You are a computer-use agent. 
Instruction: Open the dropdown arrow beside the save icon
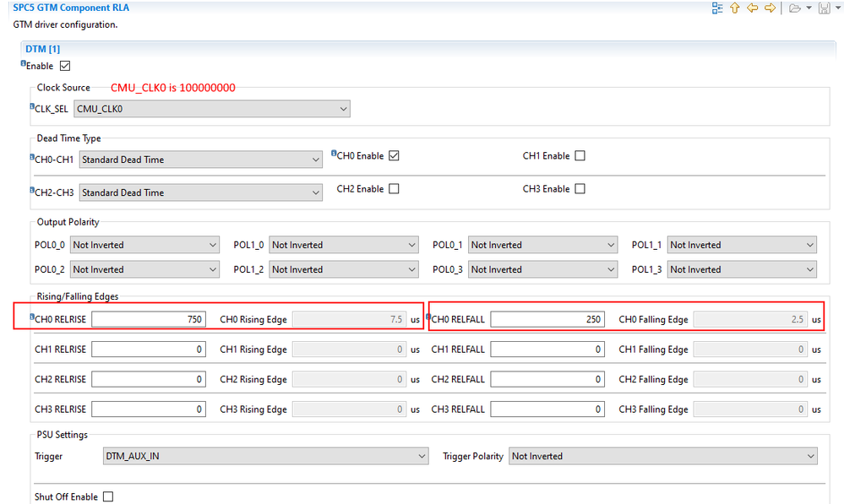[839, 8]
